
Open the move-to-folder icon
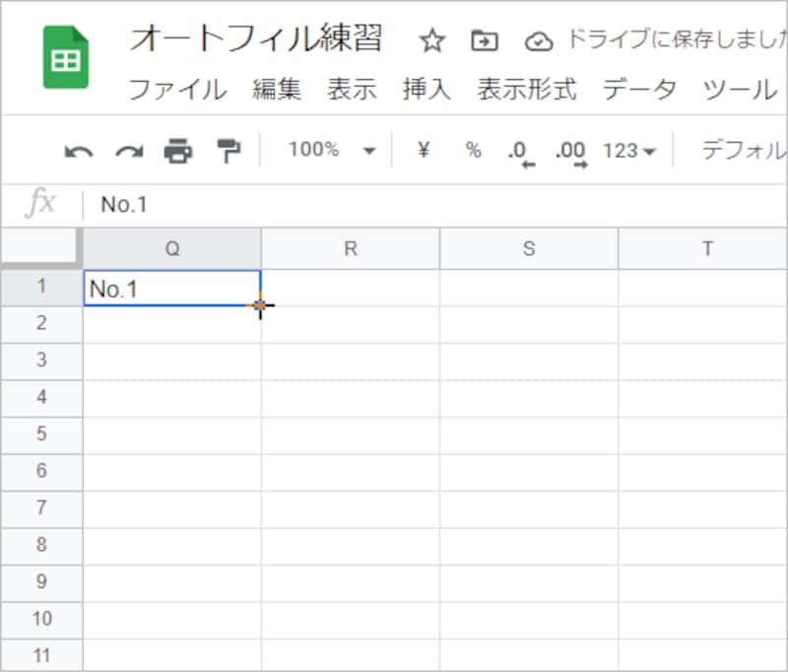pos(483,41)
